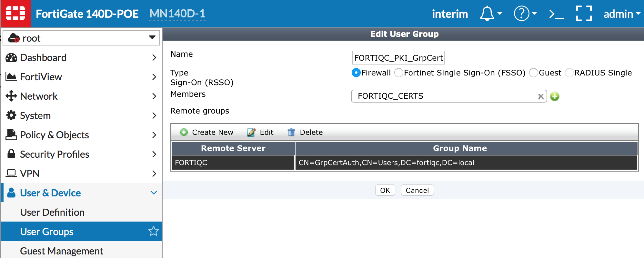Click the Create New button label

click(x=213, y=132)
